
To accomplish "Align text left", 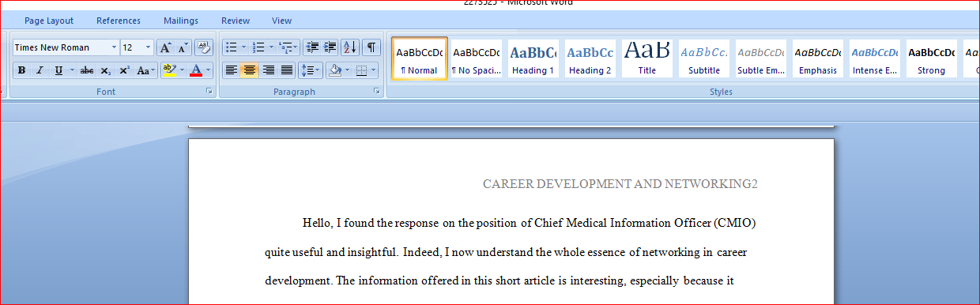I will point(231,70).
